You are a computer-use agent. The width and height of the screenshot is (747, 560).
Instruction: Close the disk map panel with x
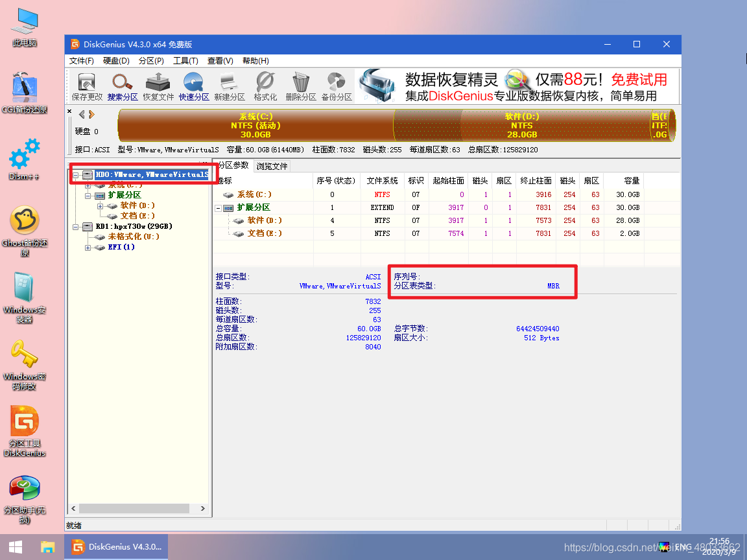(69, 111)
